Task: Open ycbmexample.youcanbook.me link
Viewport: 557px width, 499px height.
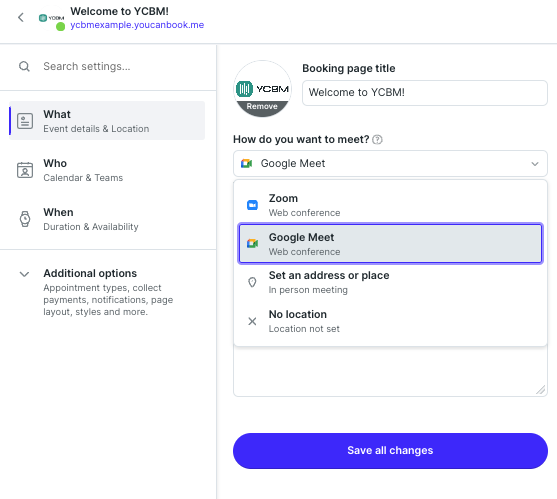Action: pyautogui.click(x=137, y=25)
